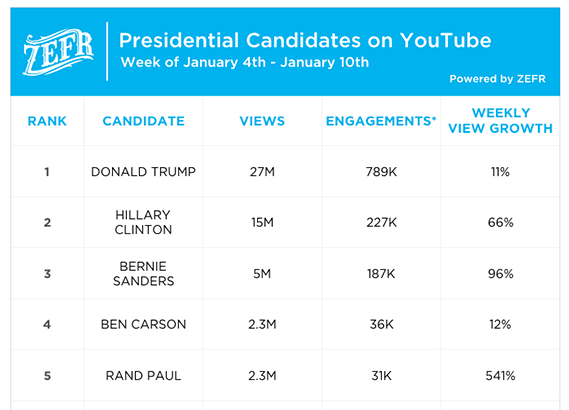Screen dimensions: 569x410
Task: Click the 27M views value
Action: click(x=262, y=172)
